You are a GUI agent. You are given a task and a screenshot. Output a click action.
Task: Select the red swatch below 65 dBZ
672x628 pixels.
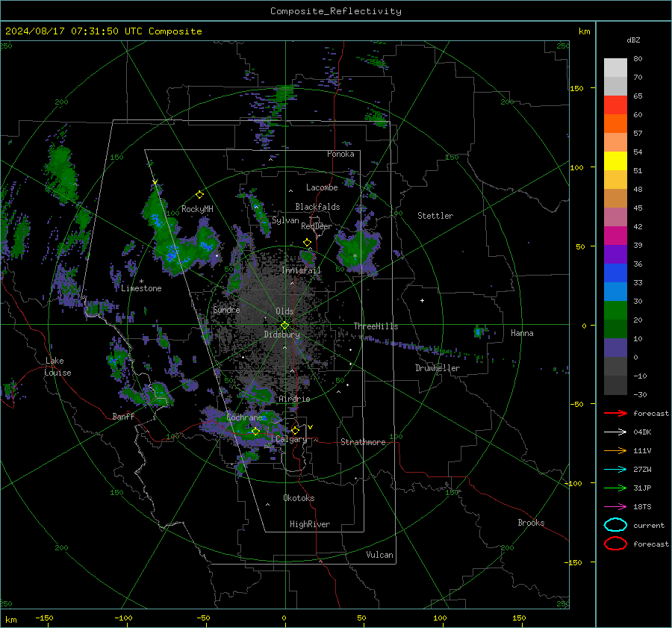coord(615,105)
